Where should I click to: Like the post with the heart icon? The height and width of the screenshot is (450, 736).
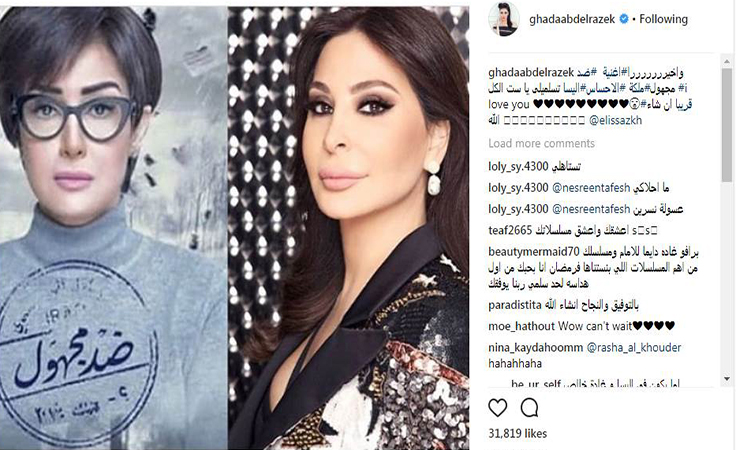click(x=498, y=408)
